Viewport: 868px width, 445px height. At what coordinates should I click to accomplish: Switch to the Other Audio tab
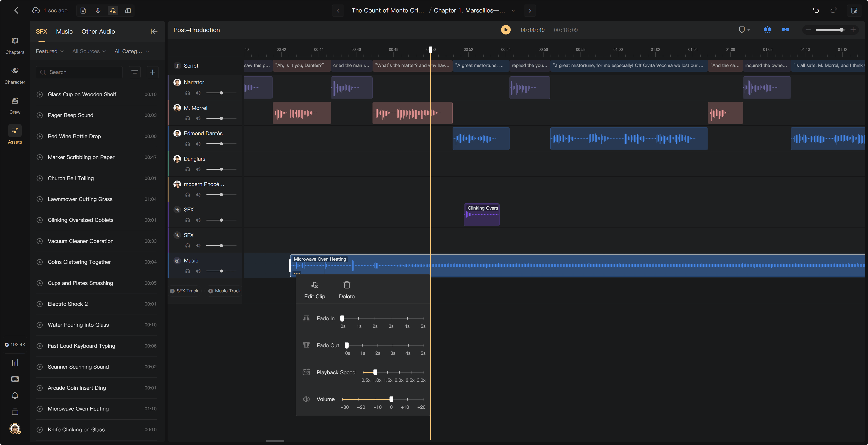point(98,31)
